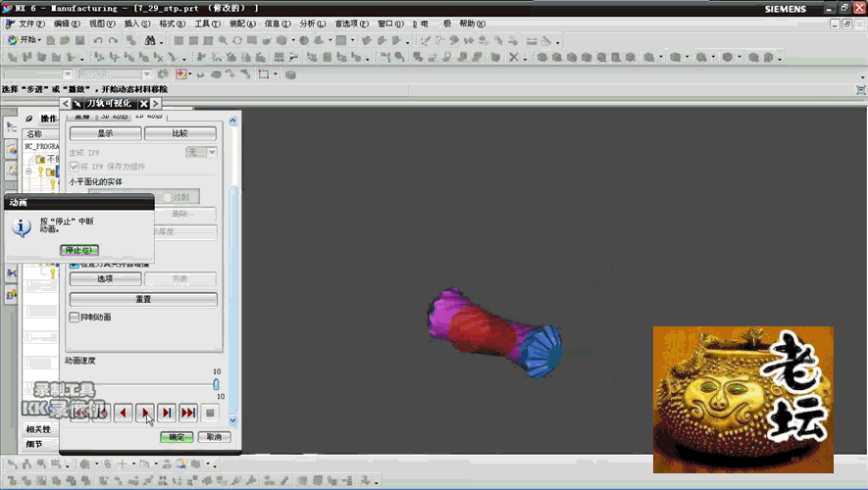Click the info icon in 动画 dialog
The image size is (868, 490).
click(x=23, y=227)
